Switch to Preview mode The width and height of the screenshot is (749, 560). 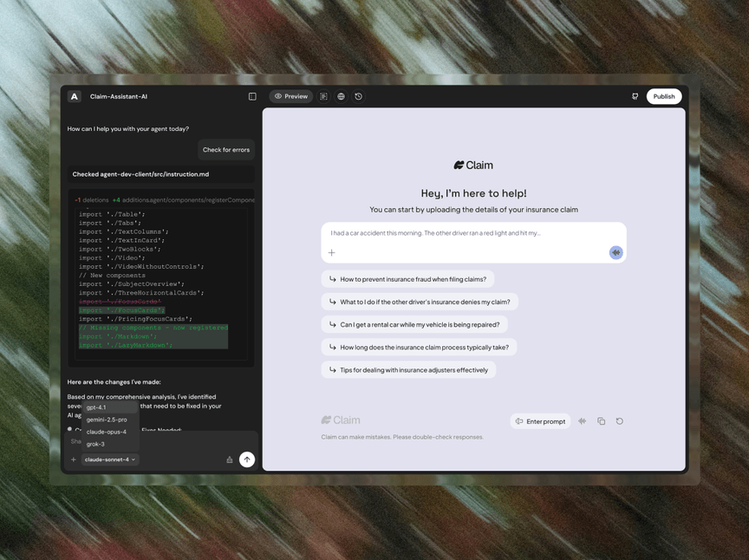(x=291, y=96)
